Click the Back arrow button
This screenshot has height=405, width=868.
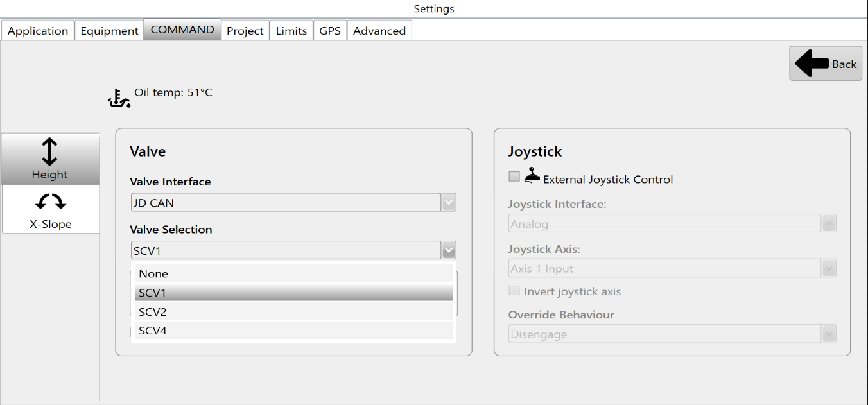[x=826, y=64]
